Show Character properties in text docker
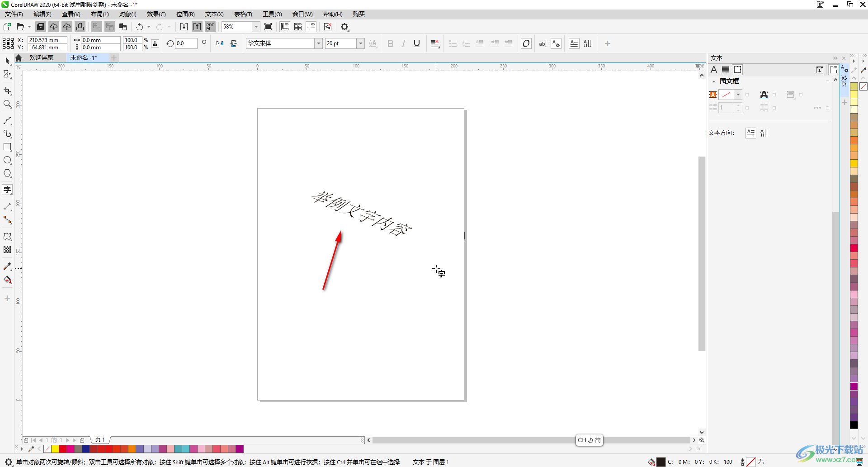Image resolution: width=868 pixels, height=467 pixels. point(714,70)
